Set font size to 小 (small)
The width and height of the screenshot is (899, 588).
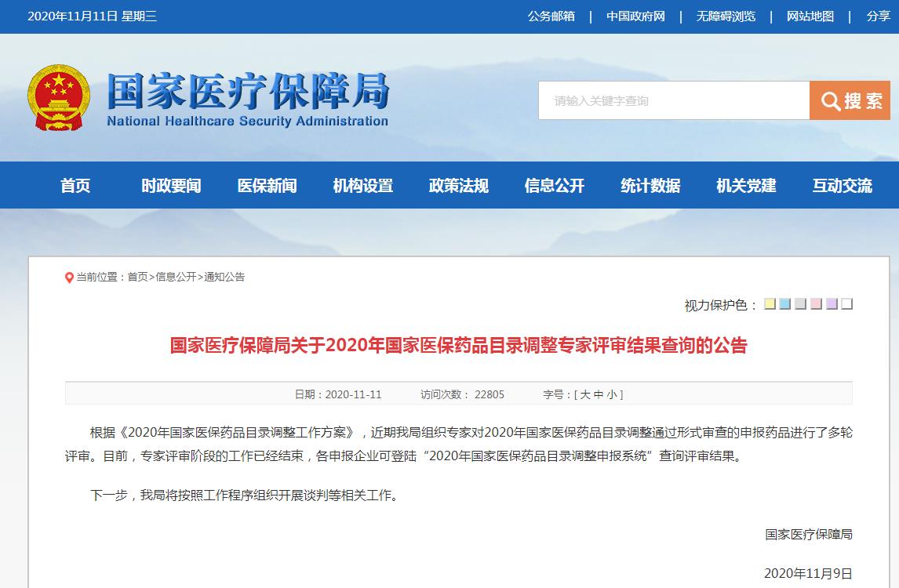(x=613, y=394)
